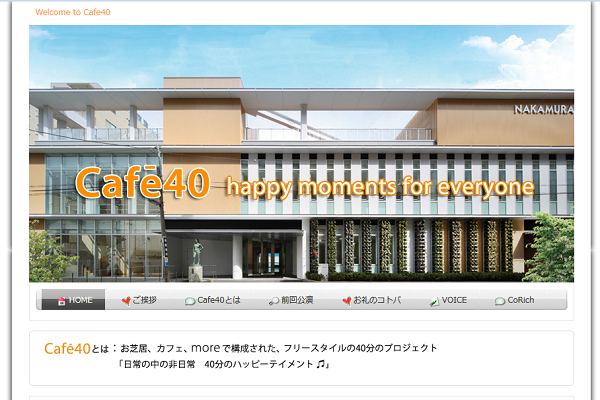This screenshot has width=600, height=400.
Task: Click the NAKAMURA building sign in banner
Action: [543, 109]
